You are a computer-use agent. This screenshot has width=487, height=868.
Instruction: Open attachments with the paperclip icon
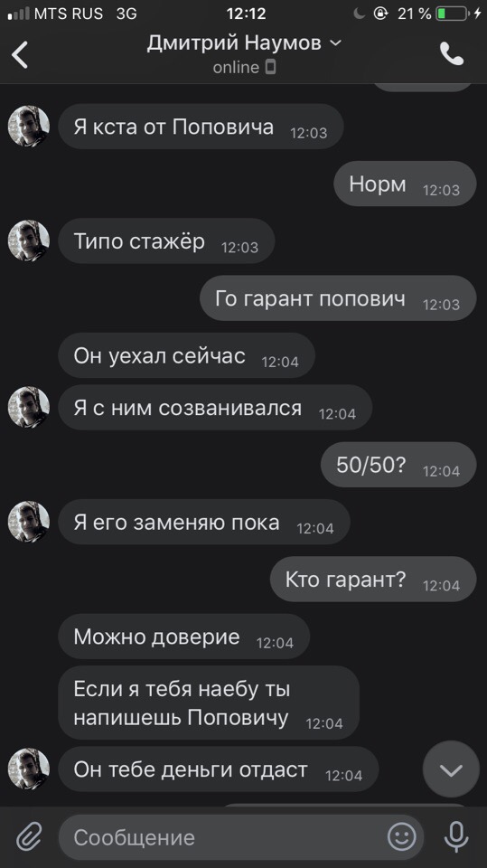coord(29,836)
